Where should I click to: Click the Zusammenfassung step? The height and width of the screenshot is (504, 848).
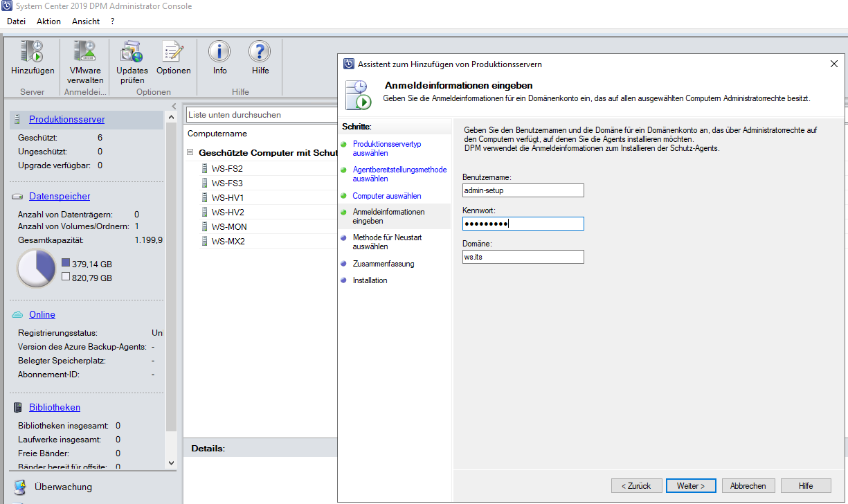[384, 264]
